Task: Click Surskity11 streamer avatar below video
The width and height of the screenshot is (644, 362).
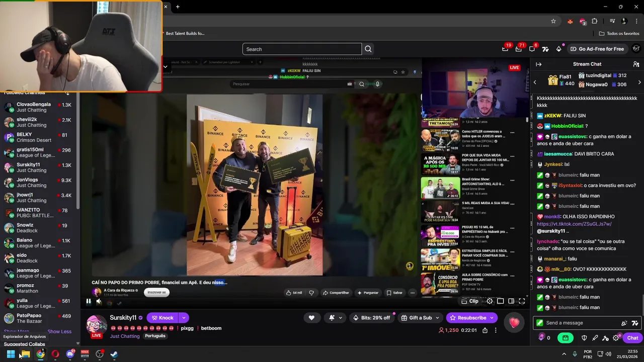Action: pos(97,325)
